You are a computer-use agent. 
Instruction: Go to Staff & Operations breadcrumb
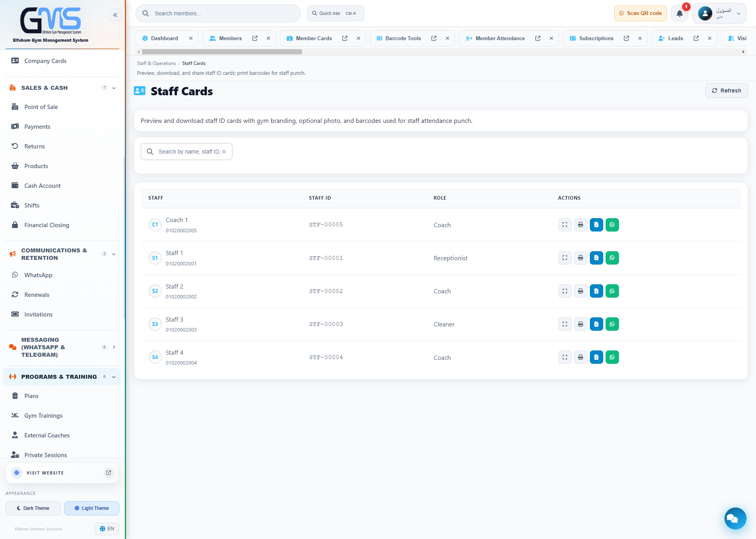[156, 63]
